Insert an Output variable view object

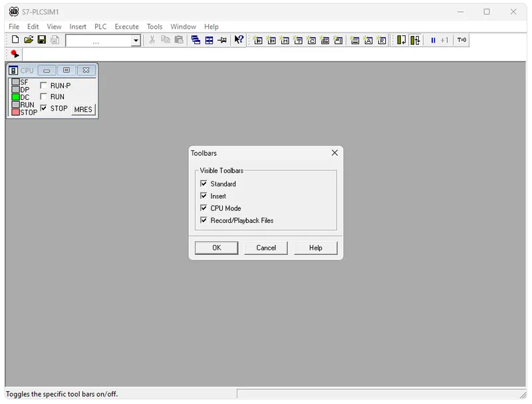click(271, 41)
